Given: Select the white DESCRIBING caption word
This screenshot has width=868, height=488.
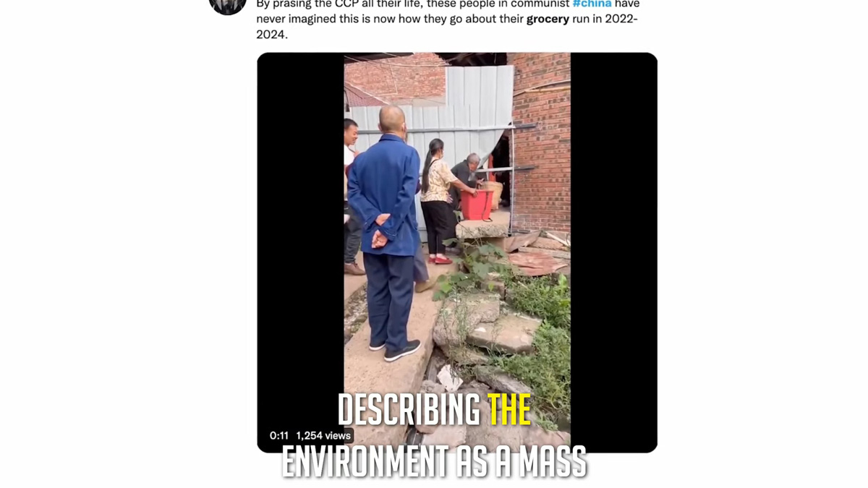Looking at the screenshot, I should (x=409, y=410).
